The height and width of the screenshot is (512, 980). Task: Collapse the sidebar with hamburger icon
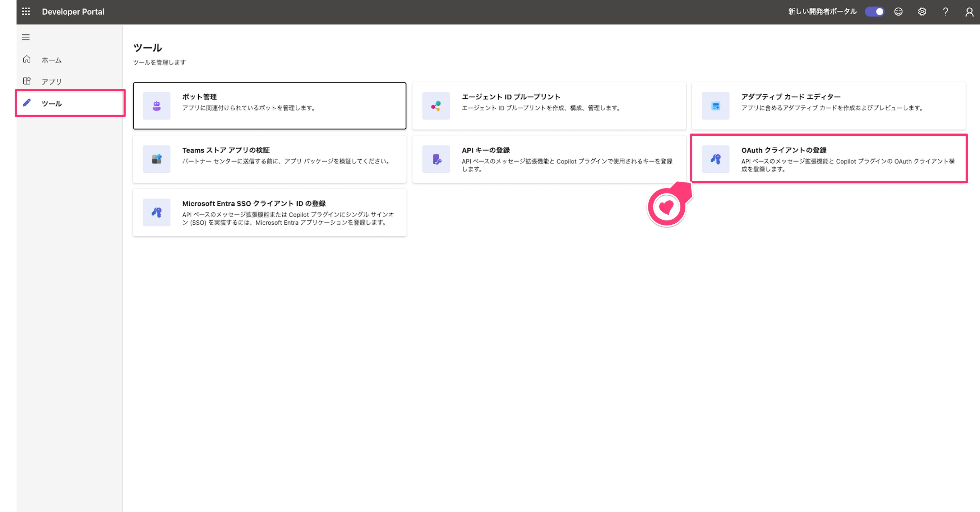(26, 37)
